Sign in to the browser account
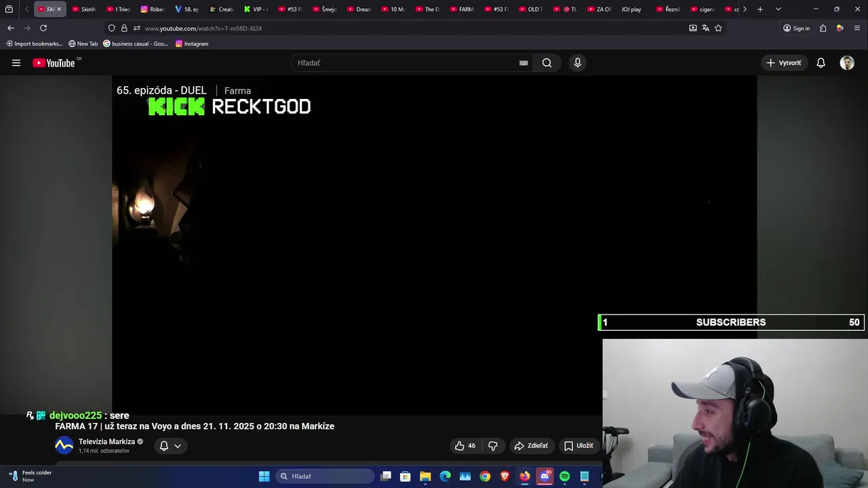The image size is (868, 488). point(796,28)
